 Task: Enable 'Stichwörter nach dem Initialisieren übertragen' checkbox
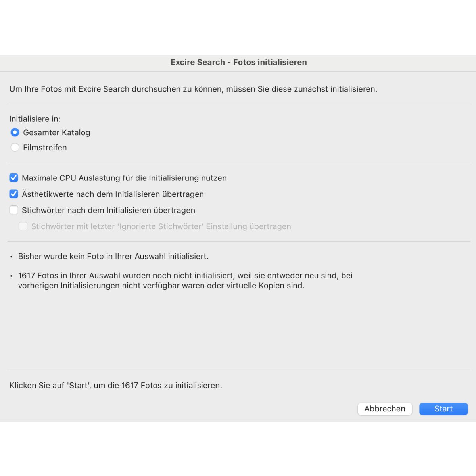pyautogui.click(x=14, y=210)
